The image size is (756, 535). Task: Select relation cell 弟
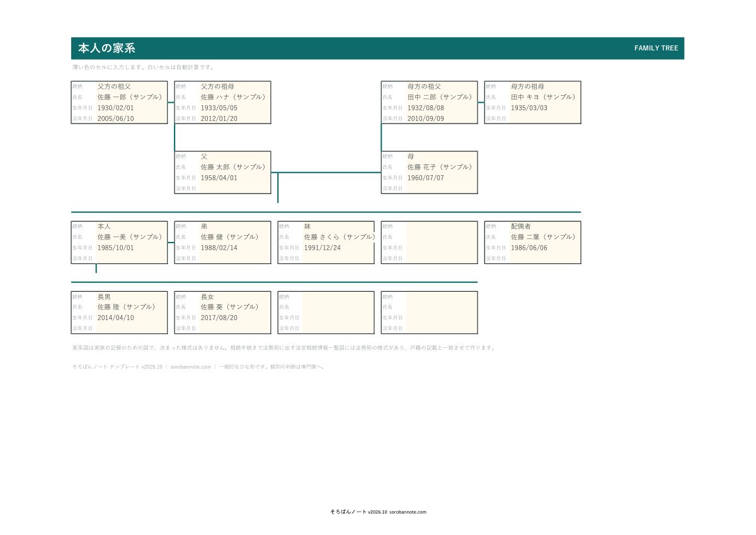[235, 226]
